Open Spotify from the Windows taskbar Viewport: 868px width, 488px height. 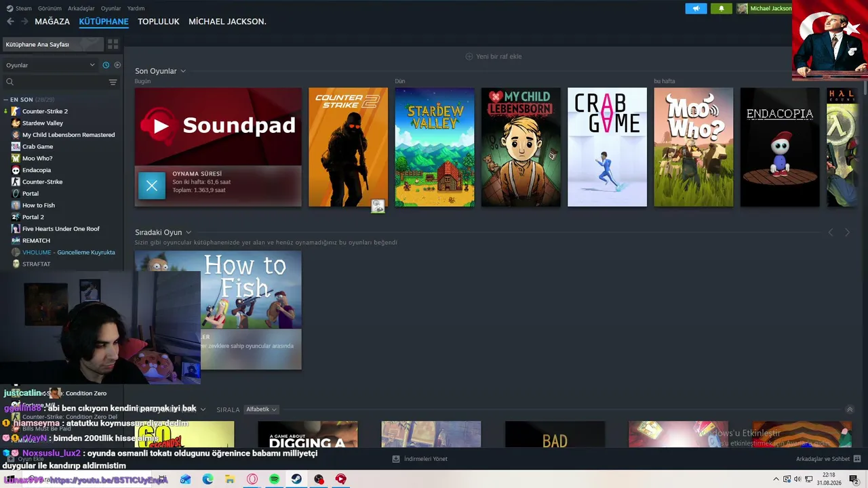275,479
